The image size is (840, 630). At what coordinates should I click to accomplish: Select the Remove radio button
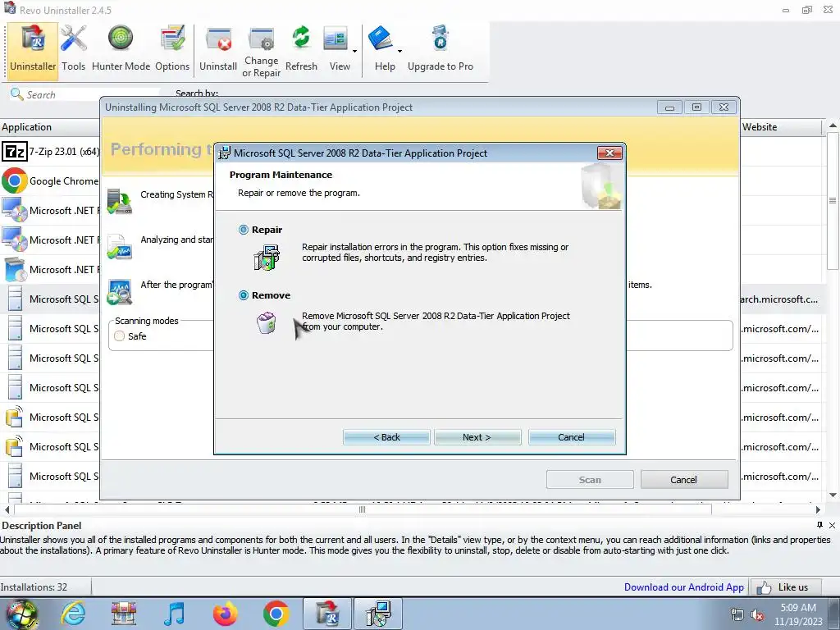(x=243, y=295)
